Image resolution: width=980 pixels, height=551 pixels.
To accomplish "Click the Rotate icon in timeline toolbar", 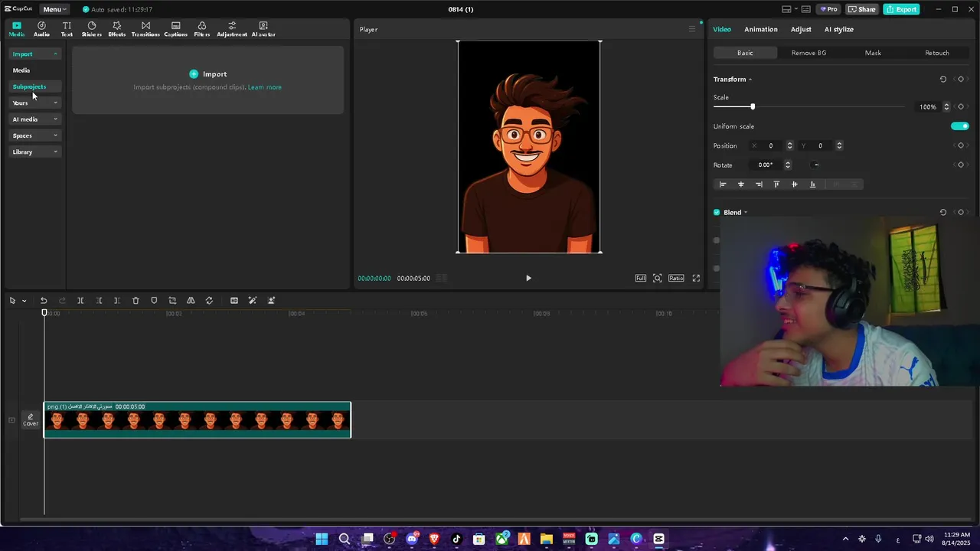I will coord(209,301).
